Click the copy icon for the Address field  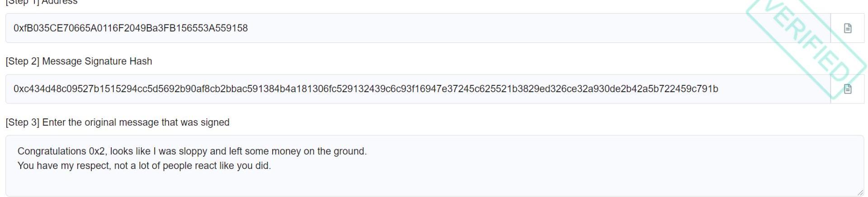tap(848, 28)
